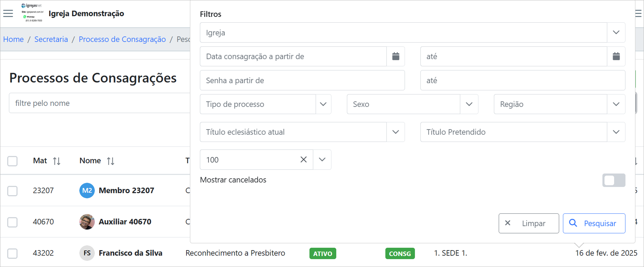644x267 pixels.
Task: Go to Secretaria in the breadcrumb
Action: [51, 39]
